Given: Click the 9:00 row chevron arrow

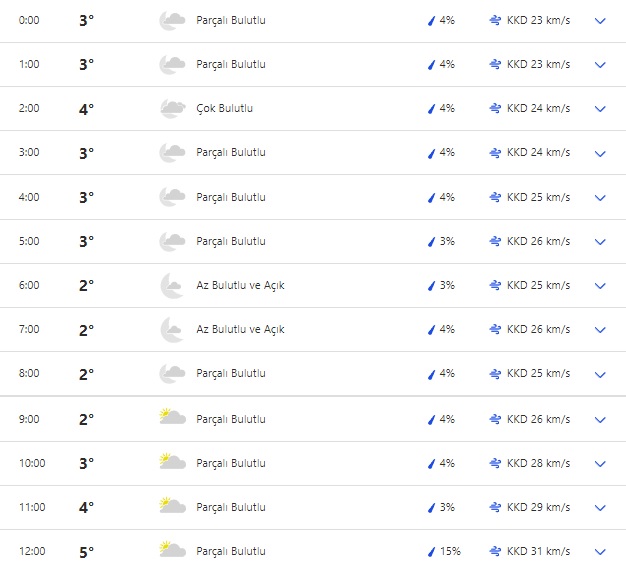Looking at the screenshot, I should 600,419.
